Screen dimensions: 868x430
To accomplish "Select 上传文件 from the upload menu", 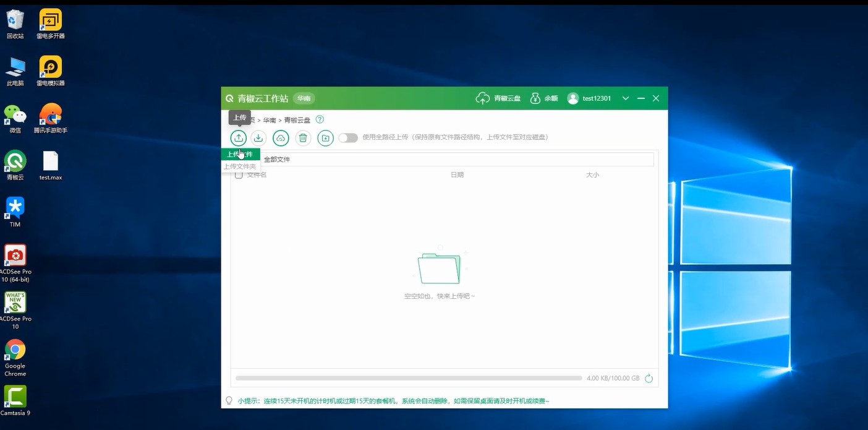I will click(240, 155).
